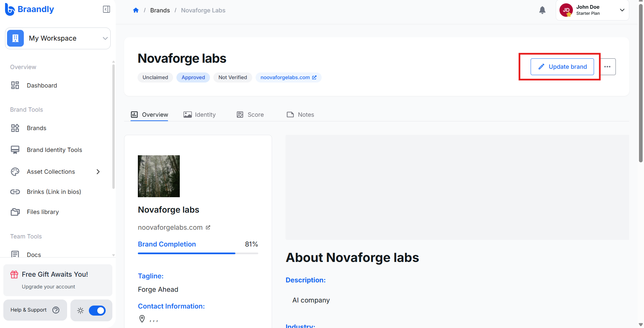This screenshot has height=328, width=644.
Task: Expand Asset Collections submenu chevron
Action: pos(98,172)
